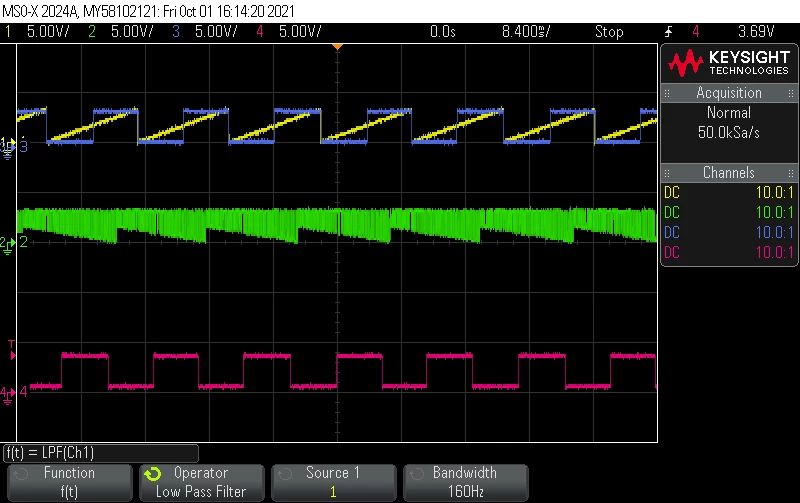
Task: Adjust the Bandwidth 160Hz softkey
Action: coord(466,483)
